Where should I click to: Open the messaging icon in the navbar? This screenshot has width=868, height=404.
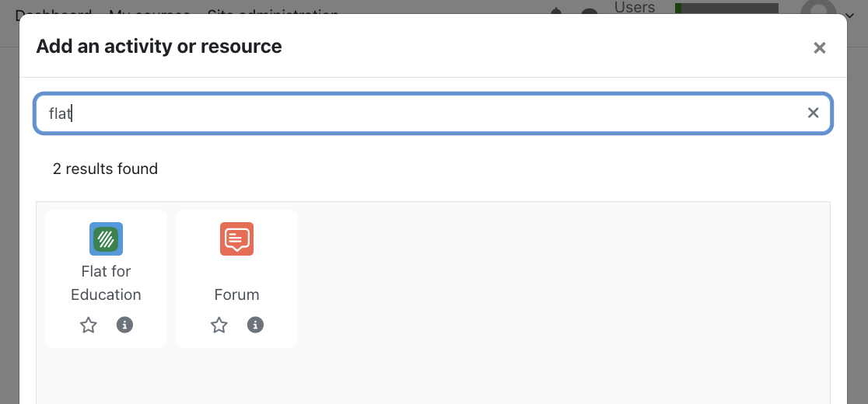[x=590, y=11]
